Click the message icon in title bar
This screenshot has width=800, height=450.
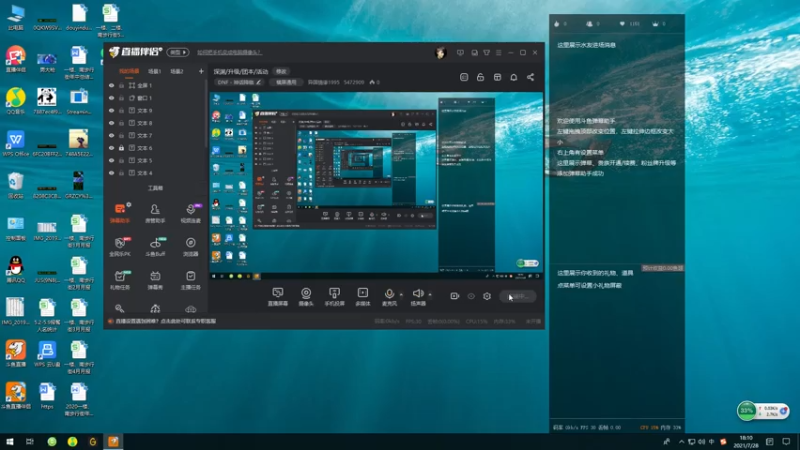pyautogui.click(x=460, y=53)
